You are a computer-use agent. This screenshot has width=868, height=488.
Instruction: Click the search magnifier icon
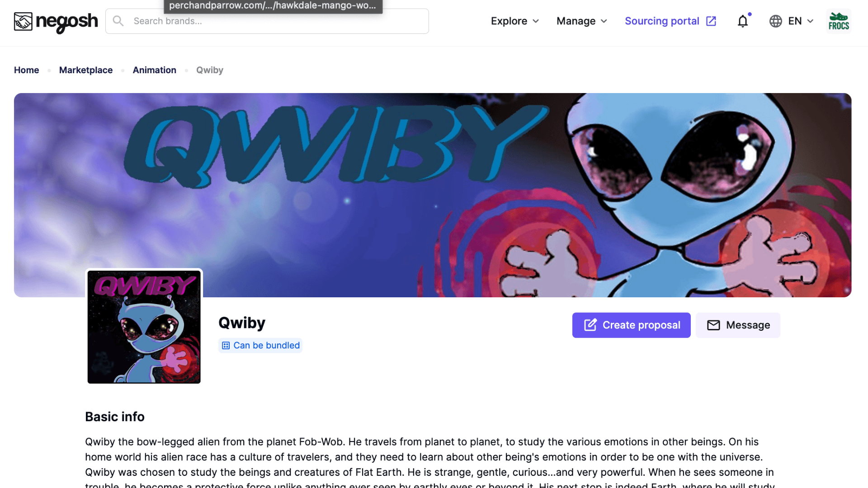click(x=118, y=21)
